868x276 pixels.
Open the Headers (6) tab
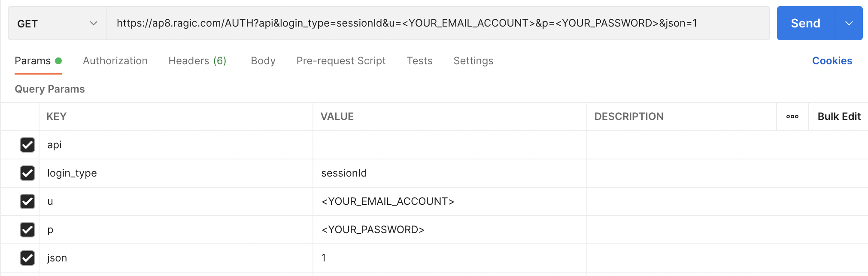click(x=197, y=60)
